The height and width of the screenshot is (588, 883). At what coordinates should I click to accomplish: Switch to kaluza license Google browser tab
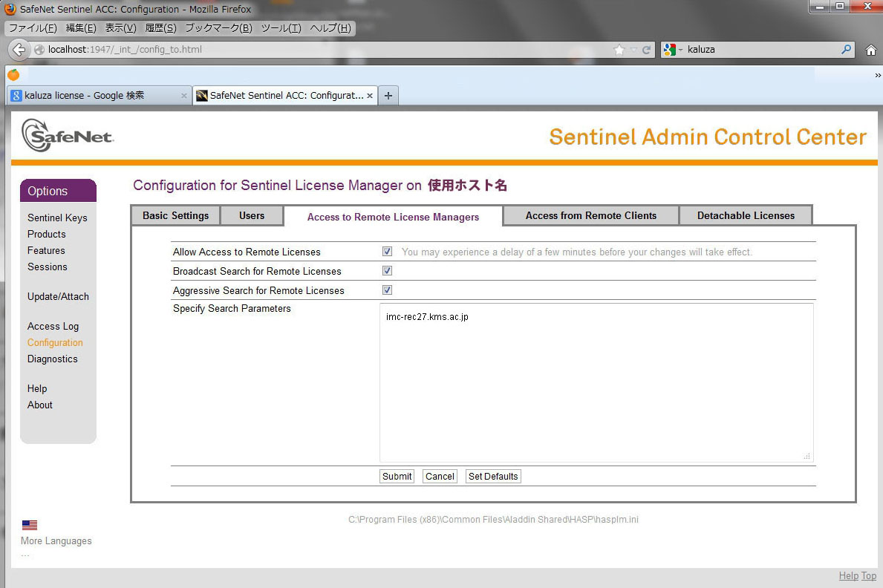coord(99,96)
